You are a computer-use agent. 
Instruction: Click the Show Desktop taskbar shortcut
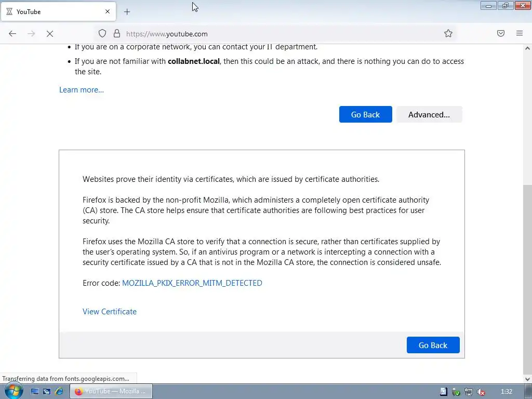35,392
